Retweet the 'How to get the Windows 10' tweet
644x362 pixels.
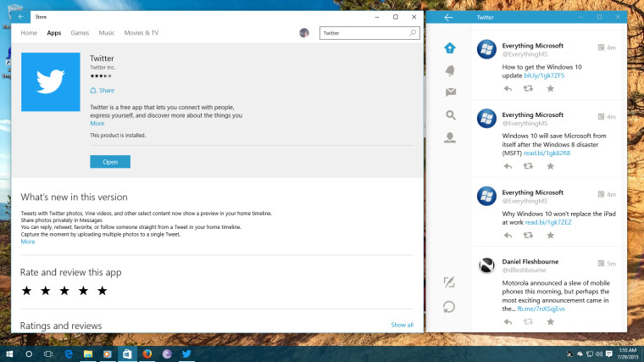(x=528, y=88)
